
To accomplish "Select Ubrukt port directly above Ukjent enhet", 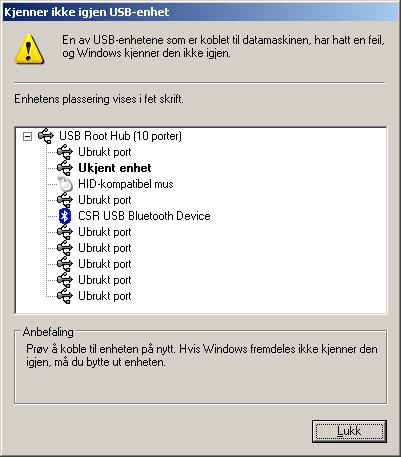I will pyautogui.click(x=105, y=152).
